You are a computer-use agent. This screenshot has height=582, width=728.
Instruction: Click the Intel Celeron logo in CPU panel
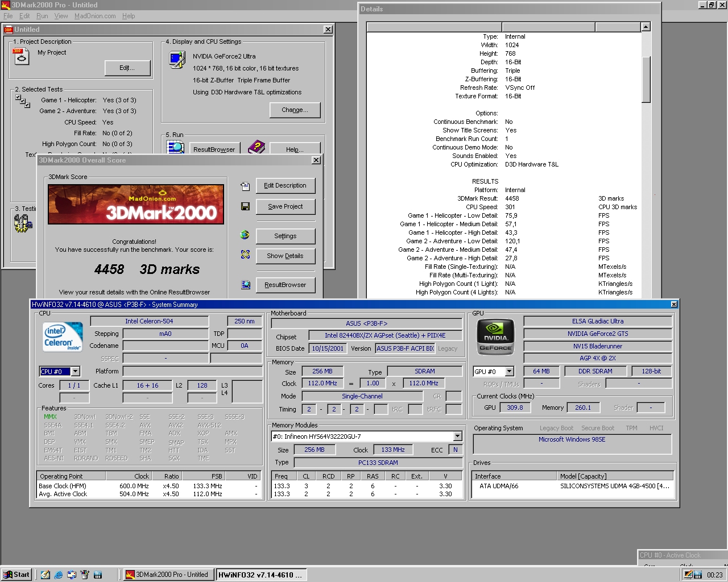61,336
